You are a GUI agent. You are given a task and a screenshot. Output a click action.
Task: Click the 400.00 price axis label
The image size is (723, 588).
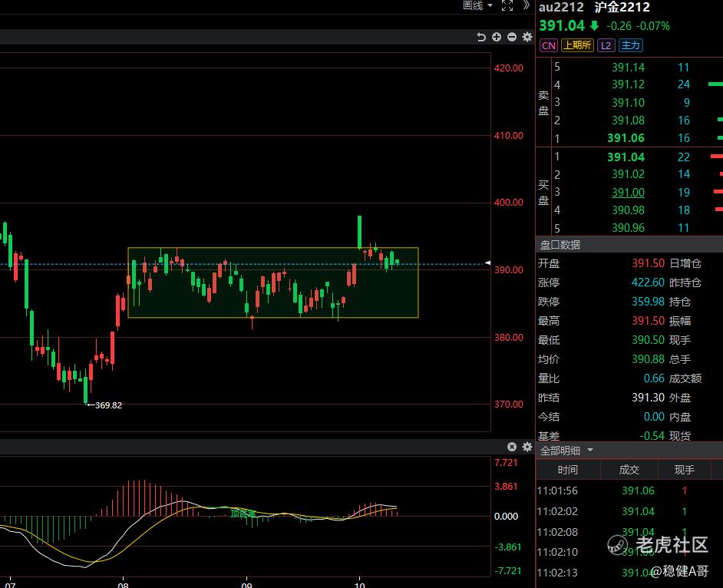click(509, 203)
